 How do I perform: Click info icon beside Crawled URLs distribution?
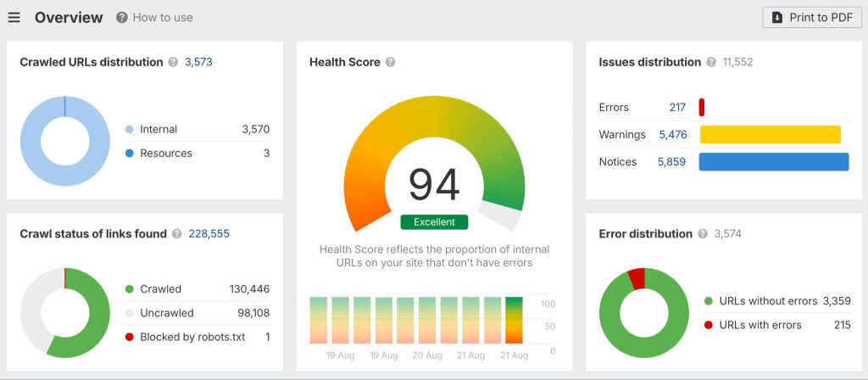pos(173,62)
